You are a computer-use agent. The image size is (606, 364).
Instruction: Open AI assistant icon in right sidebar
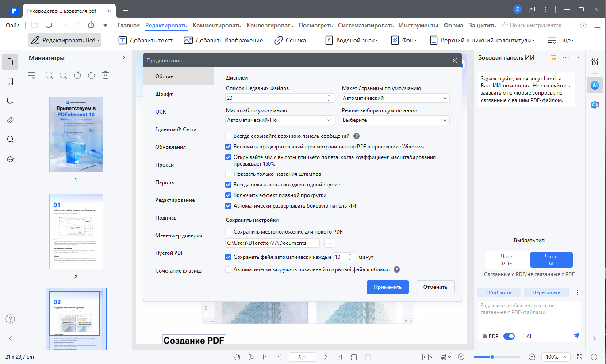pyautogui.click(x=595, y=85)
